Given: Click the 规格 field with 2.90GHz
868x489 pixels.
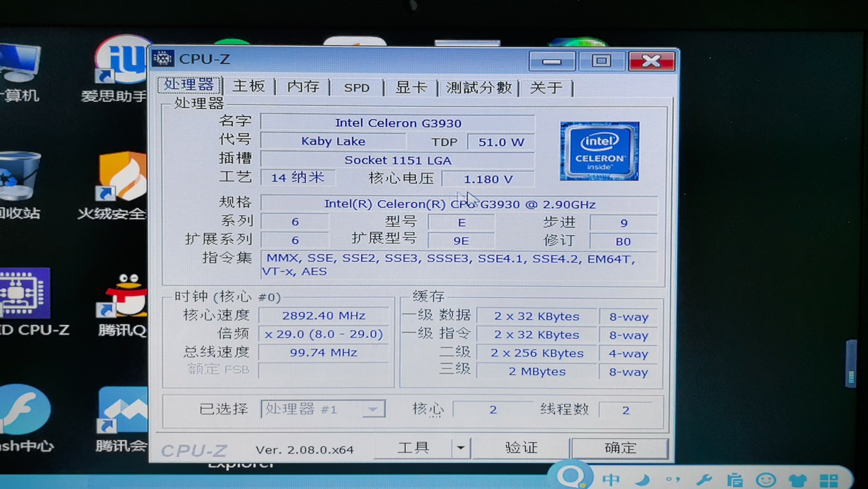Looking at the screenshot, I should tap(459, 204).
